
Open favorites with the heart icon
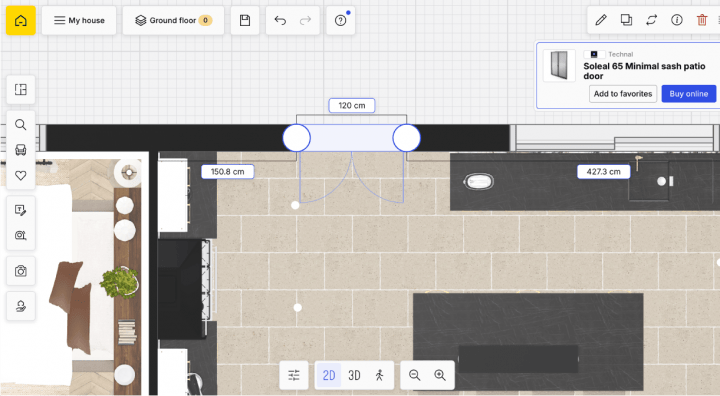[21, 175]
